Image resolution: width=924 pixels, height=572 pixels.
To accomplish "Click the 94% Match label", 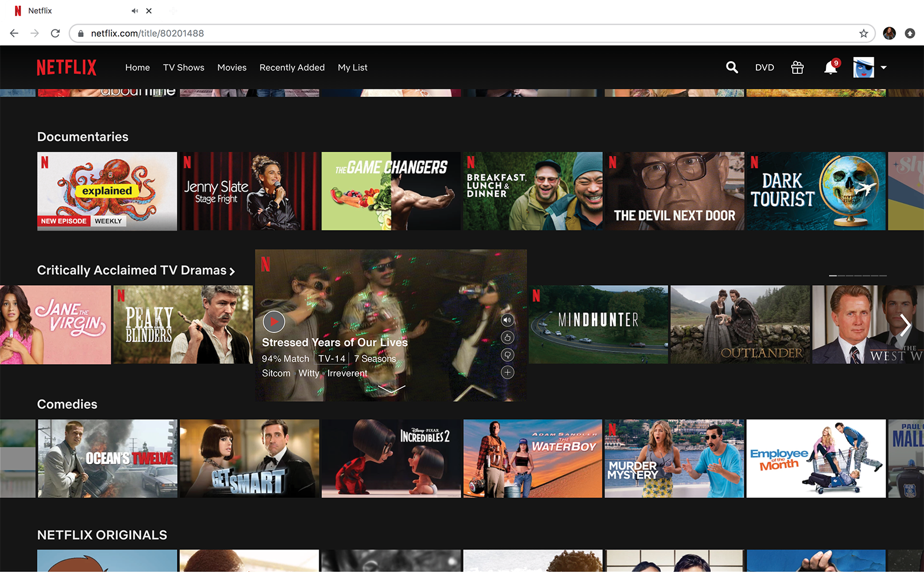I will click(285, 359).
